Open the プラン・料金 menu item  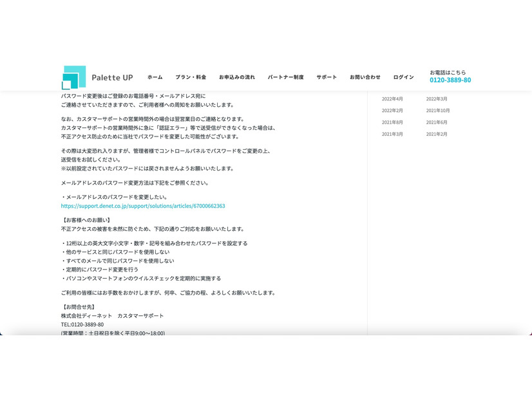pos(191,77)
